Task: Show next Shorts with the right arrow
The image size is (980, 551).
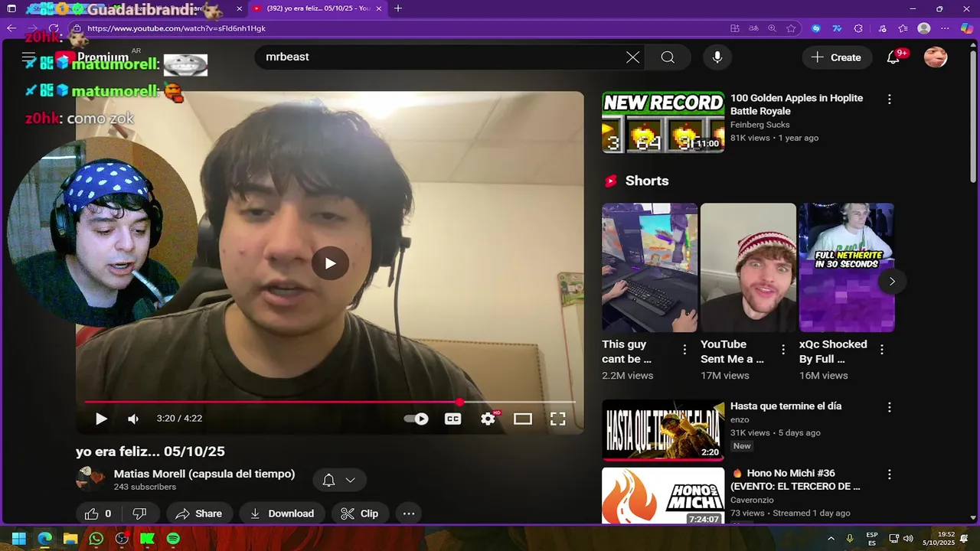Action: coord(892,282)
